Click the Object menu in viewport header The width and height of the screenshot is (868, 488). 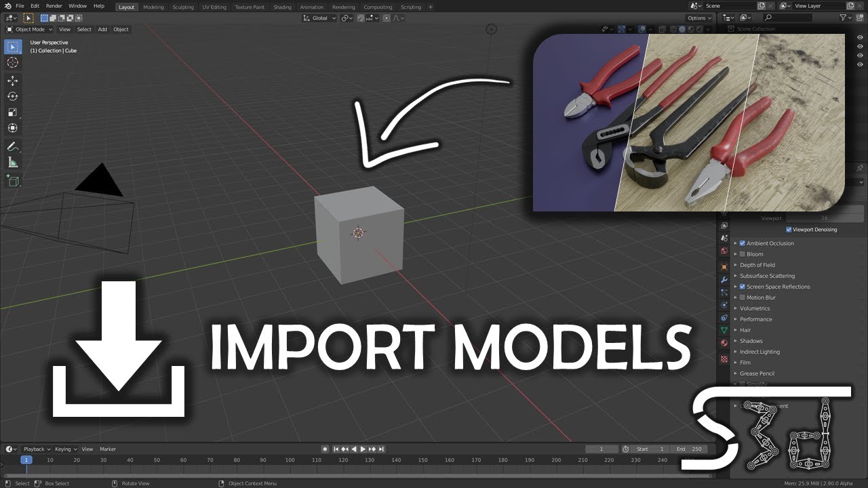[x=121, y=29]
